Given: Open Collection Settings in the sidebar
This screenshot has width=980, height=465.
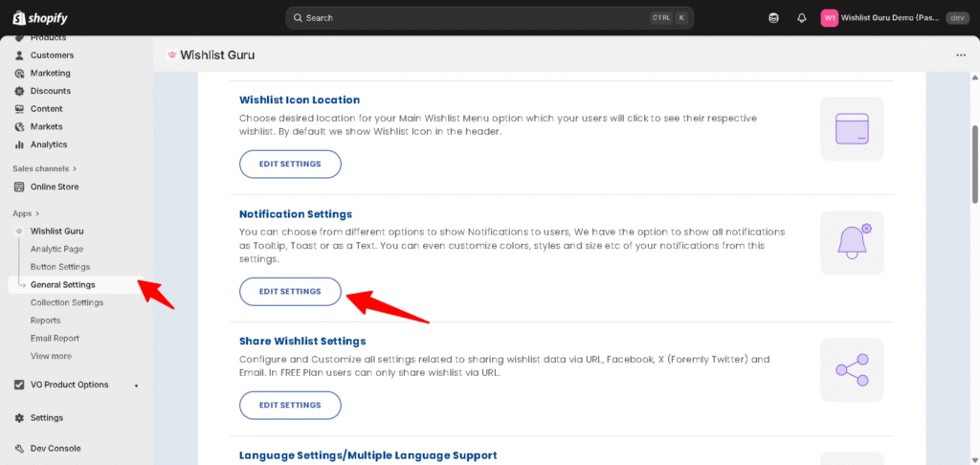Looking at the screenshot, I should 66,302.
